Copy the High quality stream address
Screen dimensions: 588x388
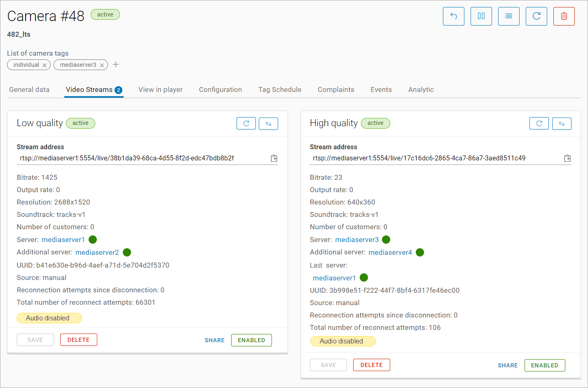click(567, 158)
